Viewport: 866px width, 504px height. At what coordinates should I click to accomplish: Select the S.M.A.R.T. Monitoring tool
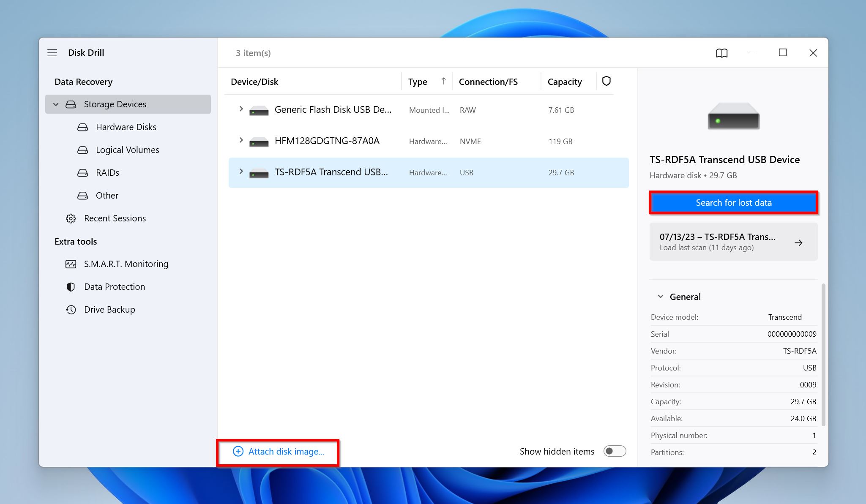(126, 263)
